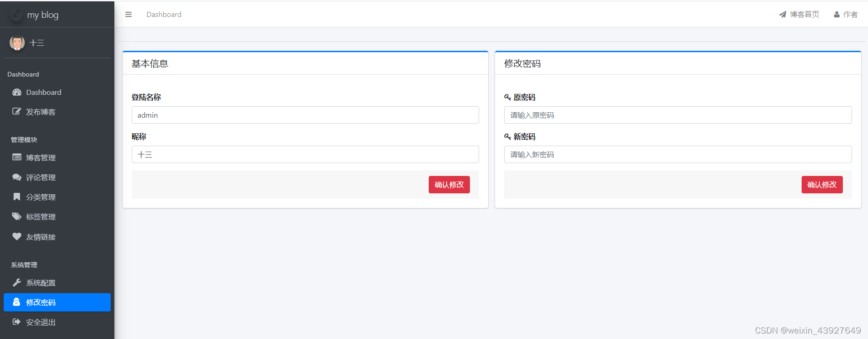The image size is (868, 339).
Task: Click the 系统配置 wrench icon
Action: tap(17, 282)
